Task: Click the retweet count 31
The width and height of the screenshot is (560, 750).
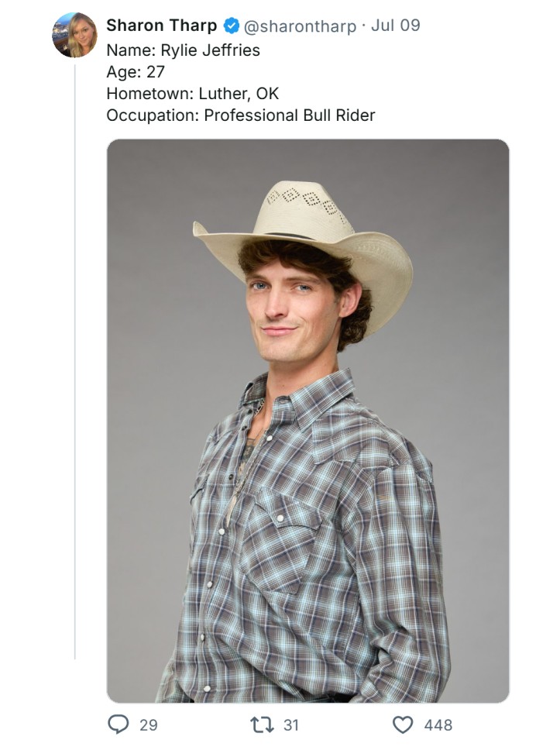Action: 290,725
